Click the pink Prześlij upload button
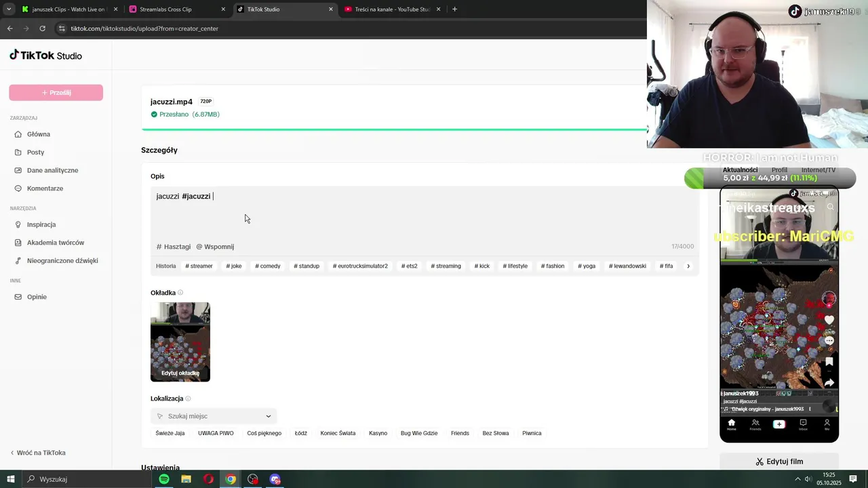 [56, 92]
